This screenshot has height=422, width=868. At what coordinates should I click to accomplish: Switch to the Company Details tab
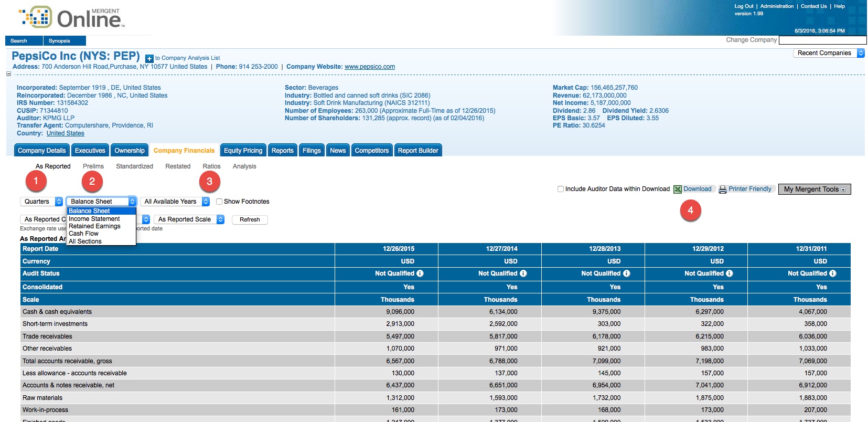(42, 151)
